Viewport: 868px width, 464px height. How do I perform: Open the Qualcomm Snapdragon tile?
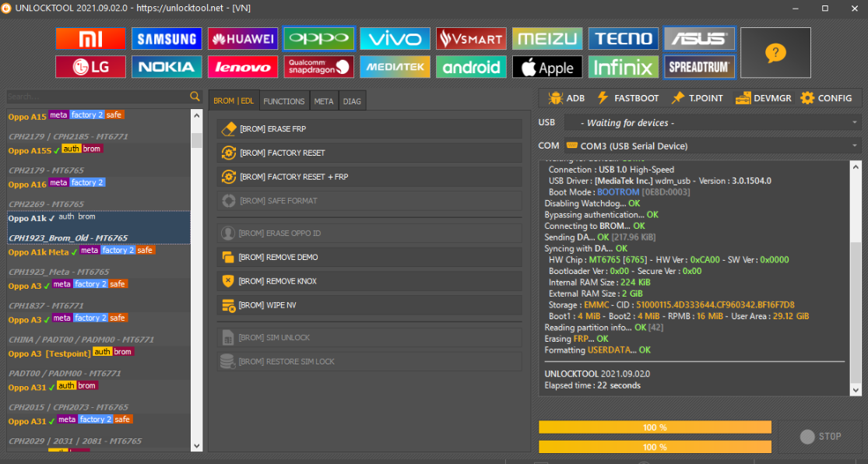318,67
